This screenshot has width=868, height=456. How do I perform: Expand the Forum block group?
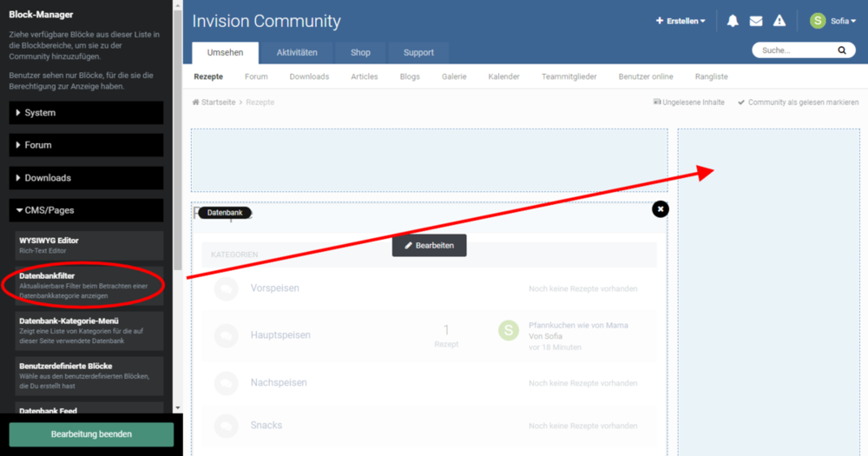pyautogui.click(x=87, y=145)
